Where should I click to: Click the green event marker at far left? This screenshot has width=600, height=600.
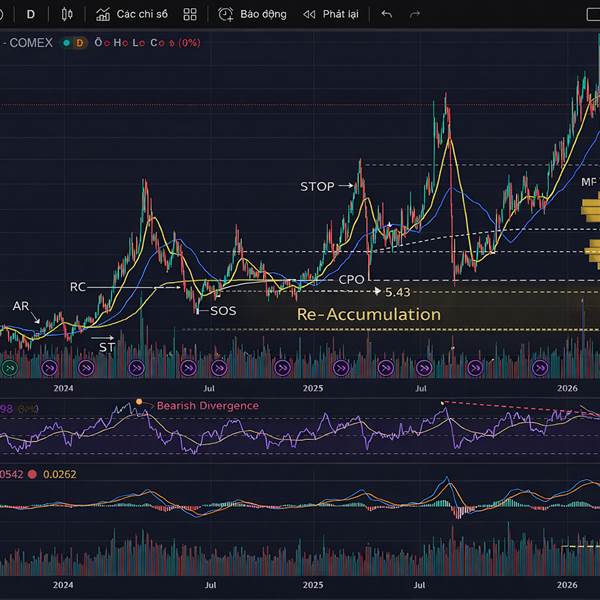coord(10,368)
